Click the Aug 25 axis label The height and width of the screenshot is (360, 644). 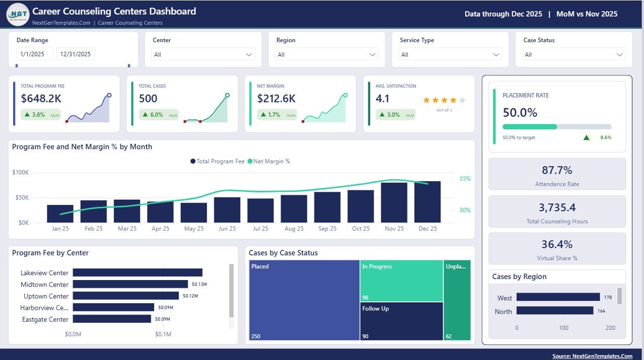(294, 229)
